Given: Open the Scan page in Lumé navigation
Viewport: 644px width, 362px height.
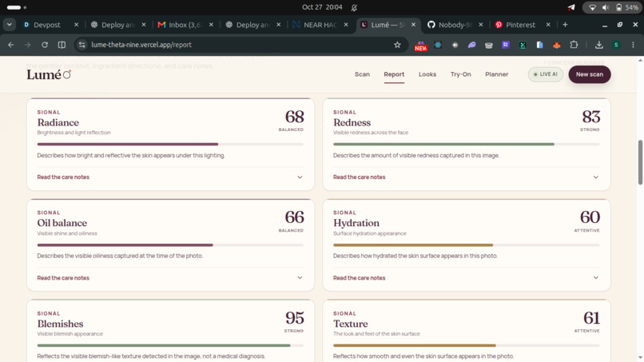Looking at the screenshot, I should tap(362, 74).
